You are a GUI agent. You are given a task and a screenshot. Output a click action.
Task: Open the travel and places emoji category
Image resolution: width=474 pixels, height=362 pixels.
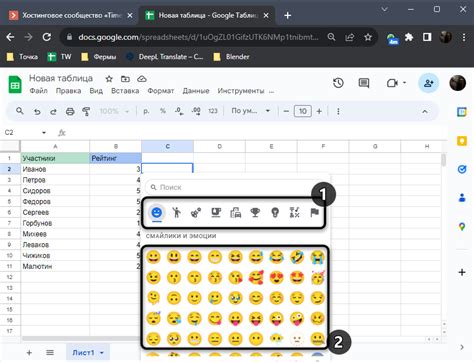click(236, 212)
